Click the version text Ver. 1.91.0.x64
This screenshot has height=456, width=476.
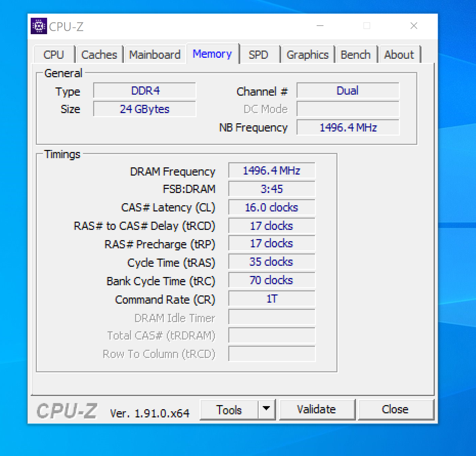tap(149, 413)
